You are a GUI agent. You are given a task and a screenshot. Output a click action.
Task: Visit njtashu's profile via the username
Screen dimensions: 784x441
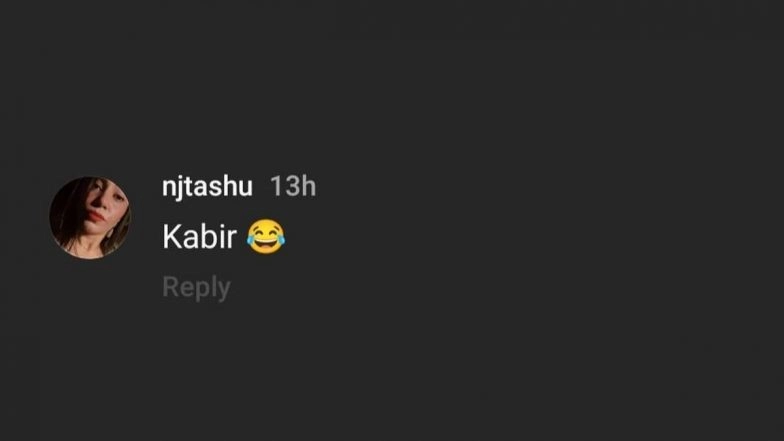click(x=207, y=186)
